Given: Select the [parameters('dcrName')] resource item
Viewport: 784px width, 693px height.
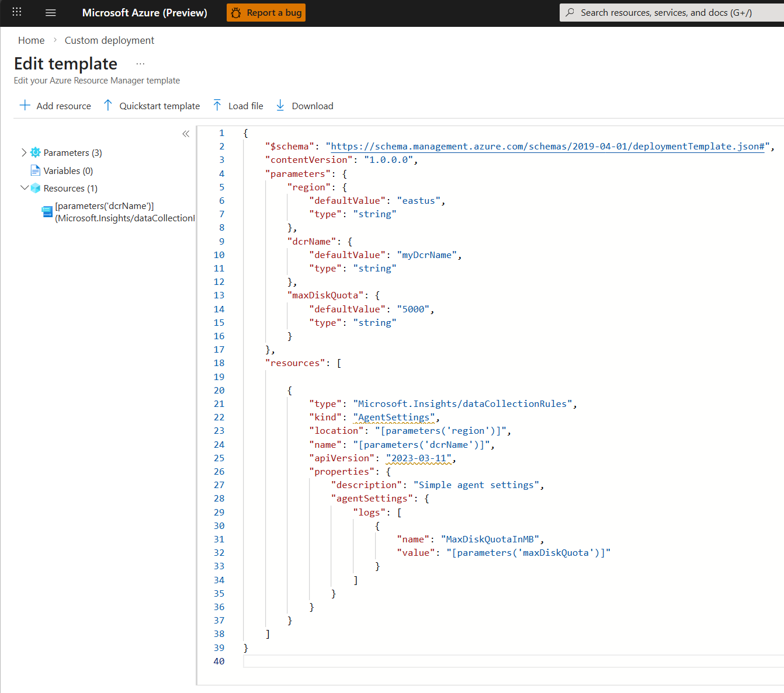Looking at the screenshot, I should (105, 206).
